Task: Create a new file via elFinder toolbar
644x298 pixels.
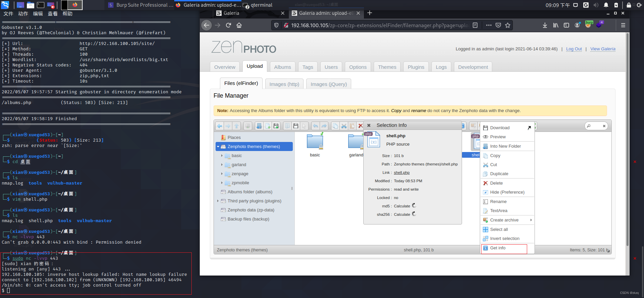Action: [x=268, y=126]
